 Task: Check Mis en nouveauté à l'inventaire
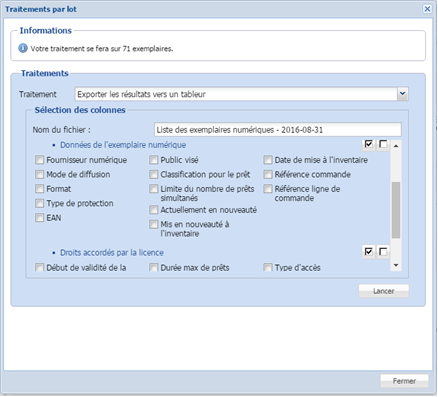coord(154,224)
